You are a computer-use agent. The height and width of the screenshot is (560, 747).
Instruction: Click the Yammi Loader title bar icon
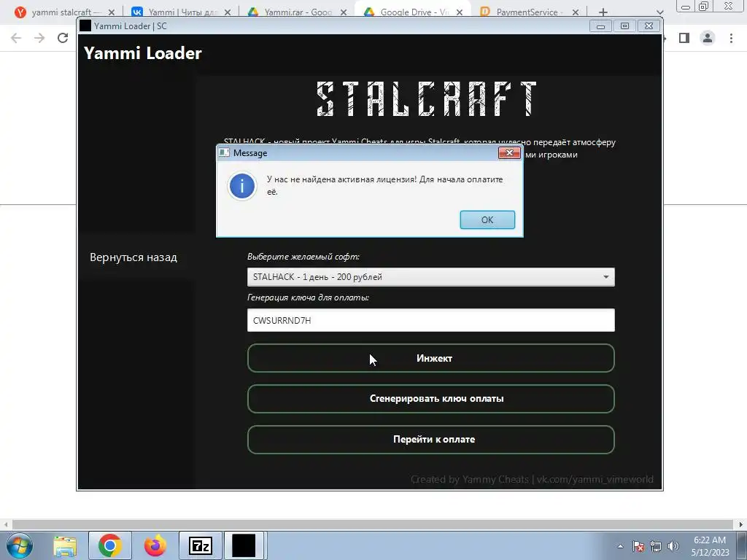click(85, 26)
